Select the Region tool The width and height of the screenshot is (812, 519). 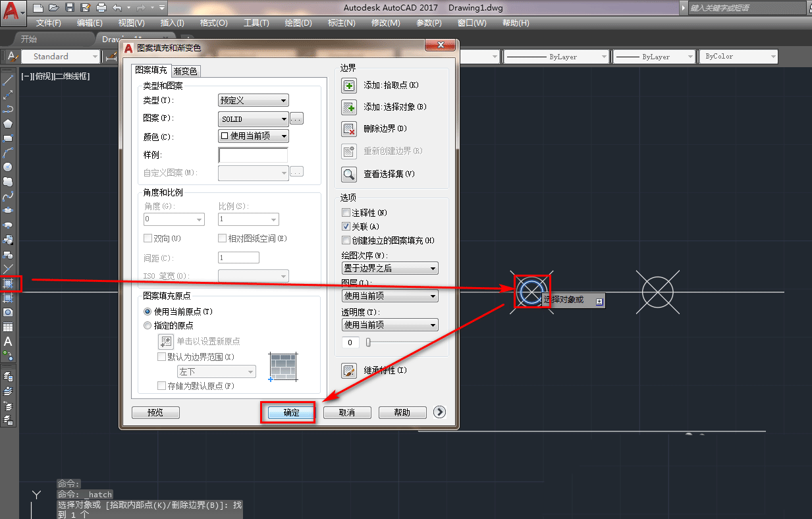8,312
